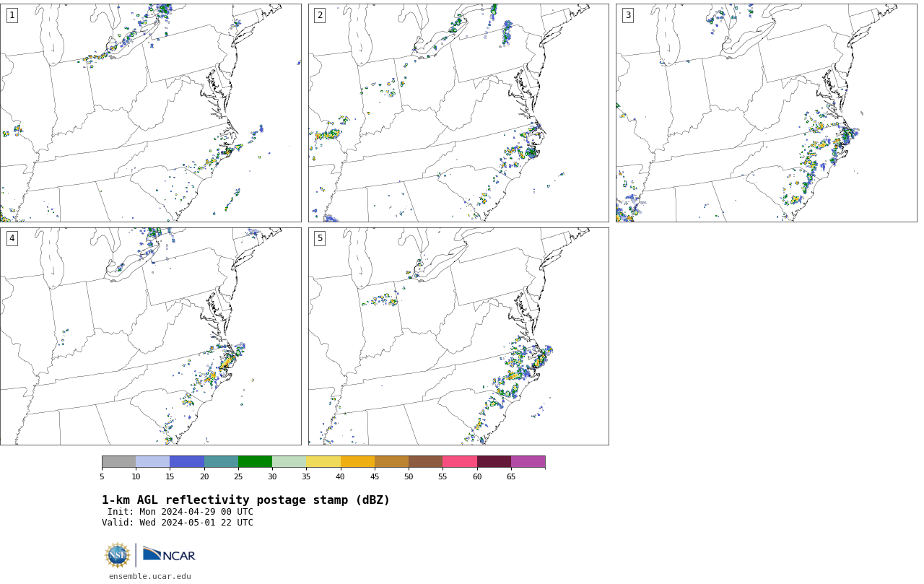The width and height of the screenshot is (924, 584).
Task: Click the light lavender 10-15 dBZ swatch
Action: [x=153, y=462]
